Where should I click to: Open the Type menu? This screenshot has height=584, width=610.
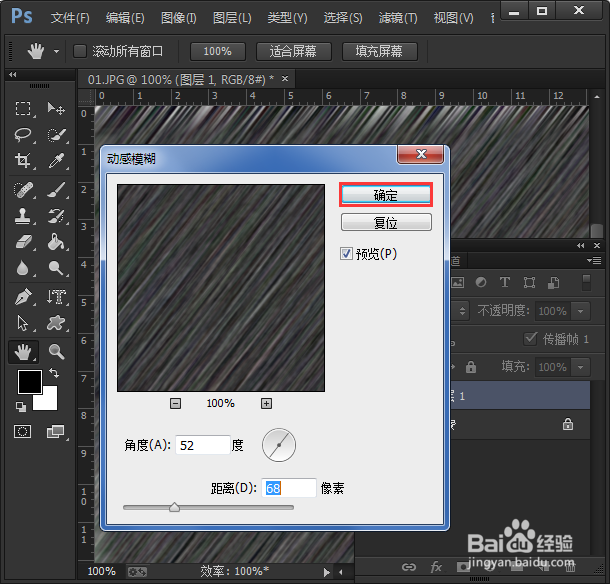(x=287, y=18)
